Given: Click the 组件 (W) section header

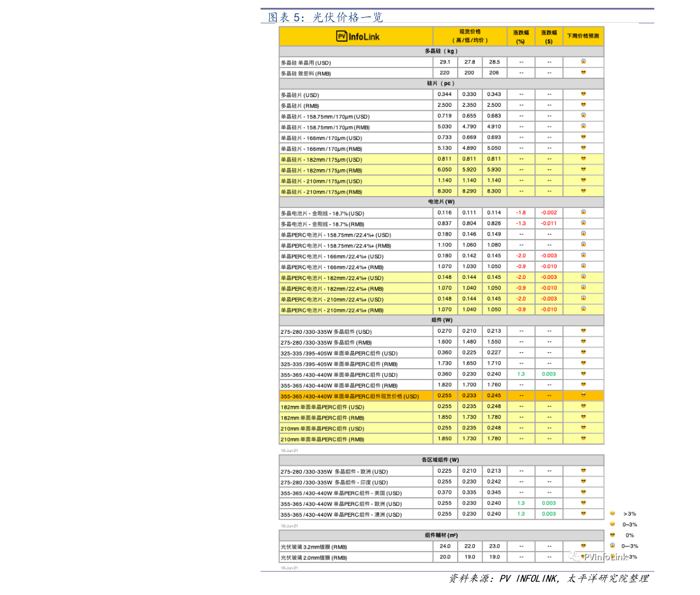Looking at the screenshot, I should (441, 320).
